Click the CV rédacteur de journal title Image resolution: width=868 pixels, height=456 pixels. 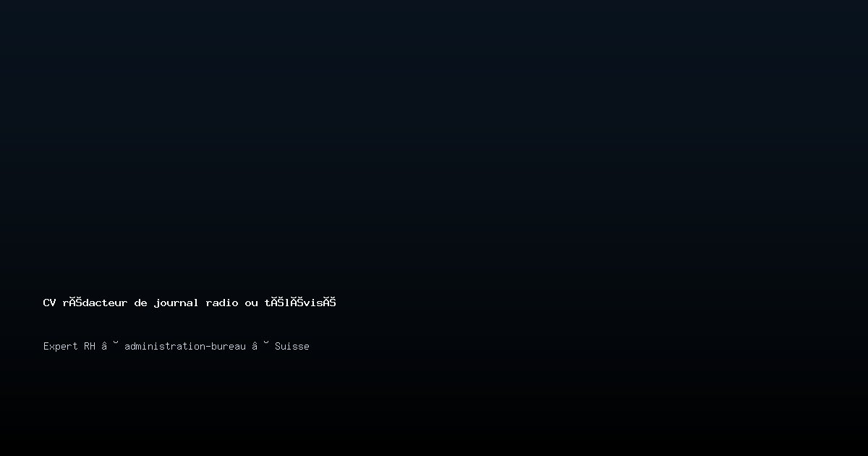point(190,303)
